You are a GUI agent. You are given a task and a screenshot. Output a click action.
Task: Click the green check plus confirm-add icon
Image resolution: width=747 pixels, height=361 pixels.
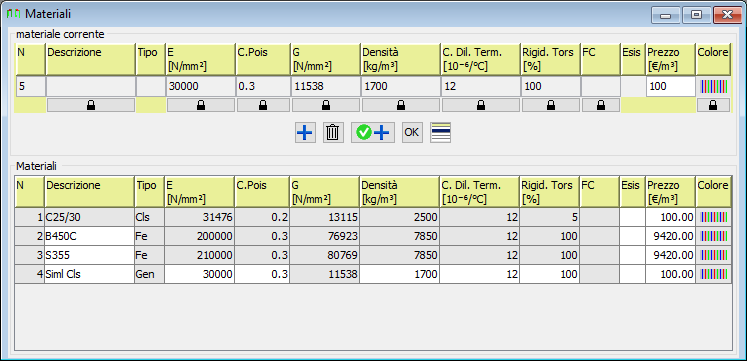tap(373, 133)
